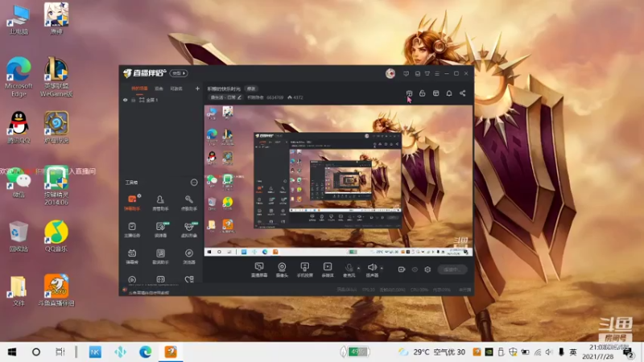Click the room heat value 4372

[x=295, y=97]
